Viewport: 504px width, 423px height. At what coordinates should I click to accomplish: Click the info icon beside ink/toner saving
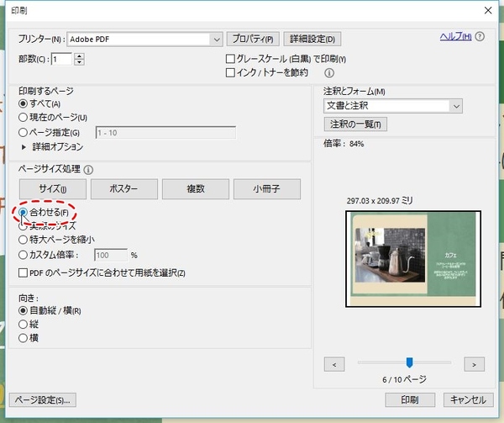click(328, 73)
